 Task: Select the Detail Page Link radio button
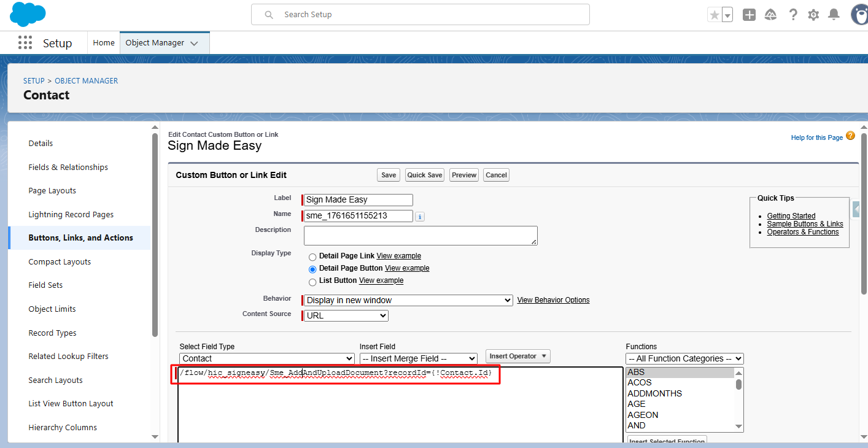click(312, 257)
